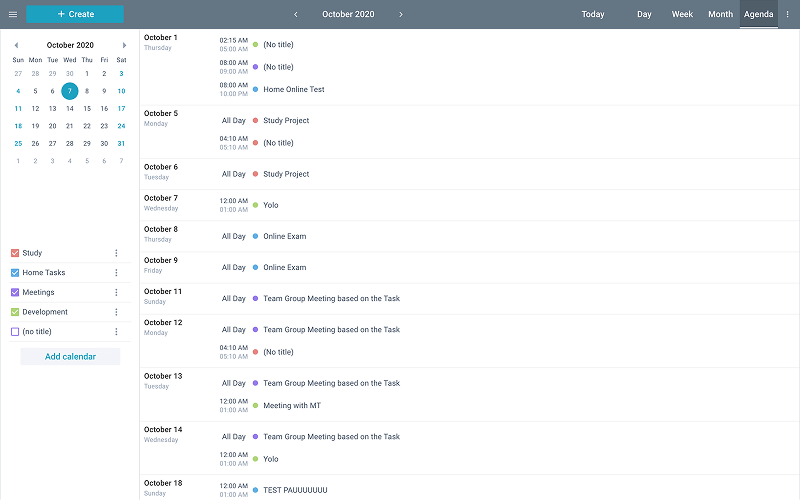Click the blue dot beside Home Online Test
Viewport: 800px width, 500px height.
tap(255, 89)
